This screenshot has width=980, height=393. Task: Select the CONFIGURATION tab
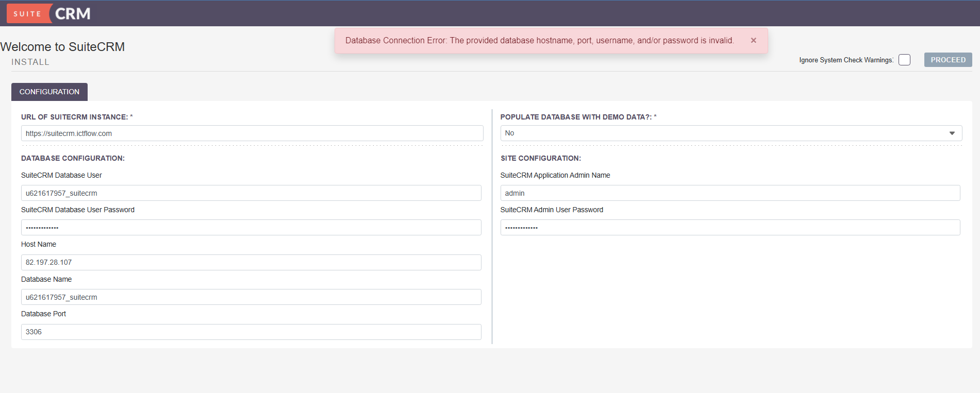[49, 92]
